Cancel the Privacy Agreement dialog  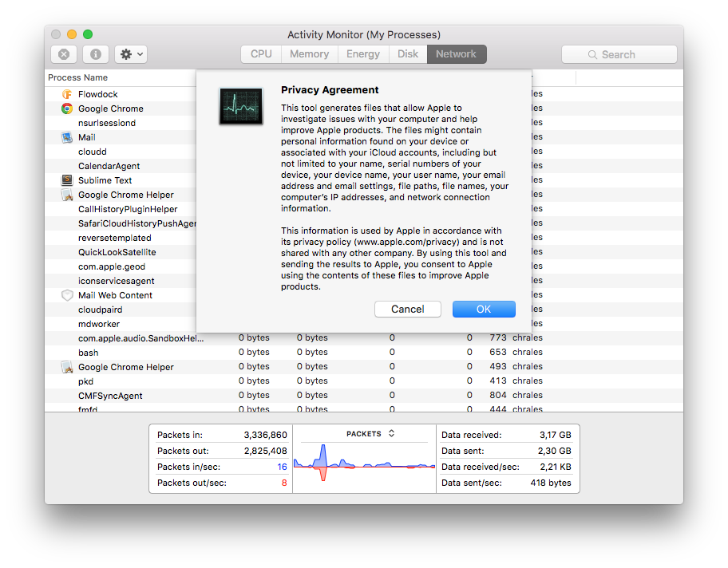(407, 310)
